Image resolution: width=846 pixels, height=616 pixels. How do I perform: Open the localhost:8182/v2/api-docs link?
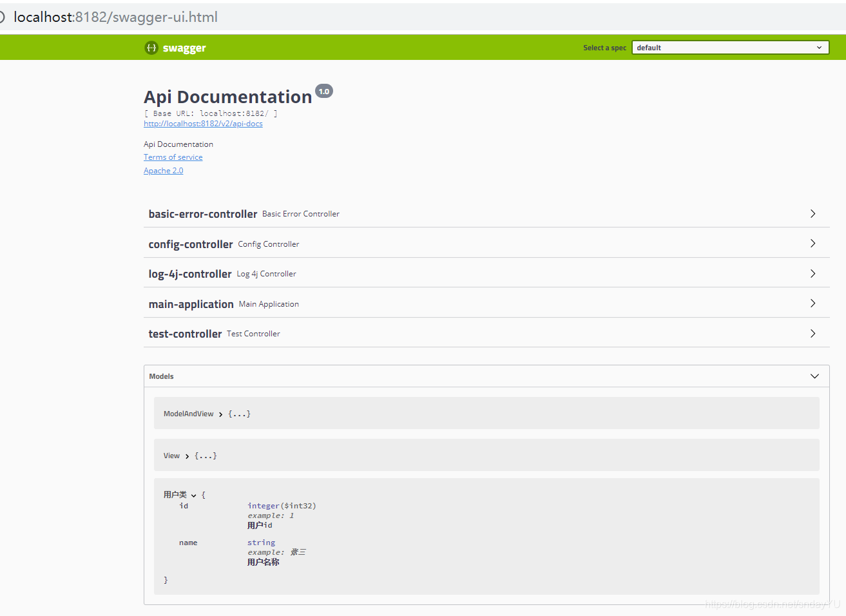(203, 124)
